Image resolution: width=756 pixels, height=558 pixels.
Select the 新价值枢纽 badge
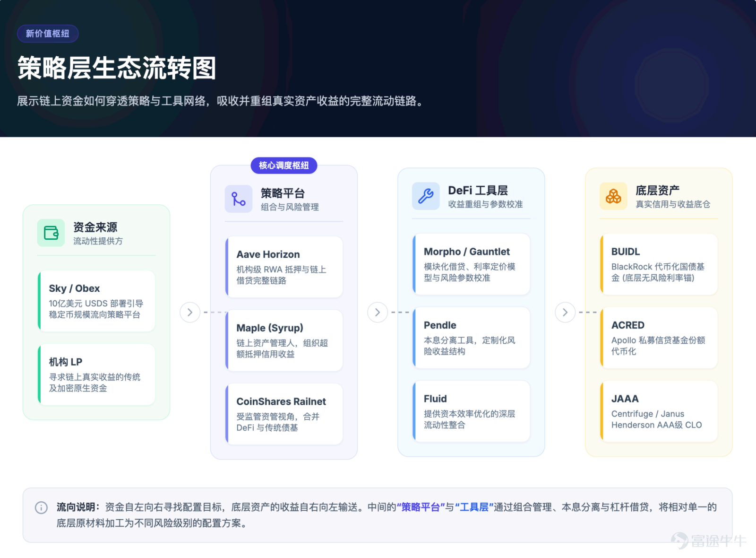48,34
